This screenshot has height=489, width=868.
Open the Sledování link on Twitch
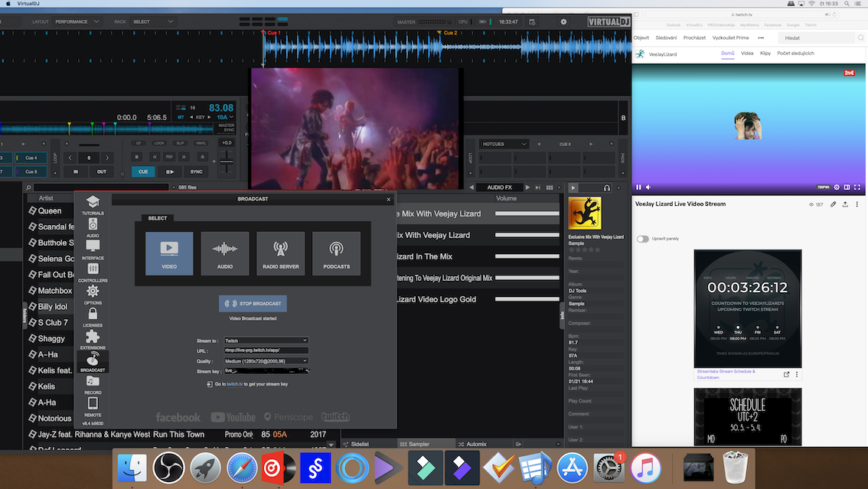click(x=666, y=38)
